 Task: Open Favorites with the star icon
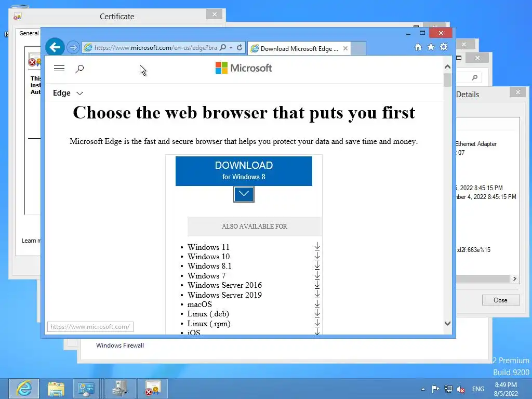click(431, 47)
